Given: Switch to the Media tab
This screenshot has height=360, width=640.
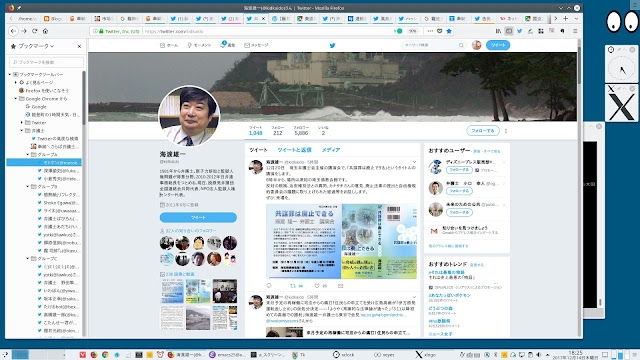Looking at the screenshot, I should coord(331,150).
